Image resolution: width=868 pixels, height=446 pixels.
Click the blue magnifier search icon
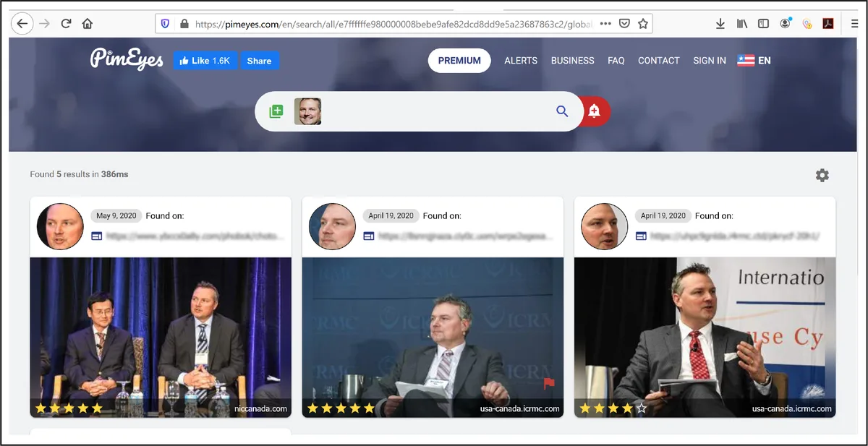tap(562, 111)
